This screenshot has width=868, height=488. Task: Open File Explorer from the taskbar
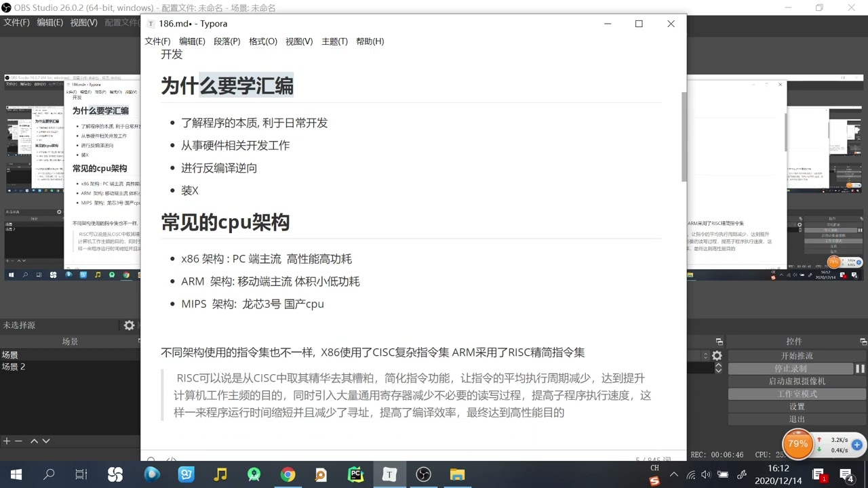click(458, 474)
